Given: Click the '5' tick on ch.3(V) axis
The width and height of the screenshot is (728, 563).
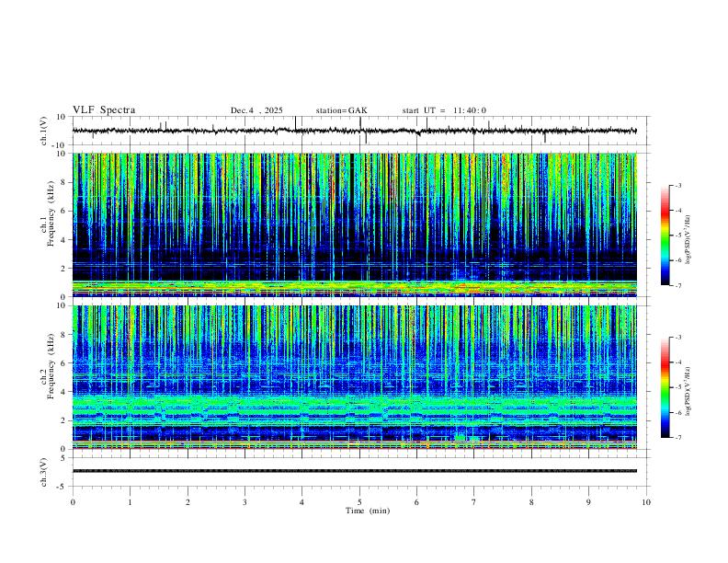Looking at the screenshot, I should 63,458.
